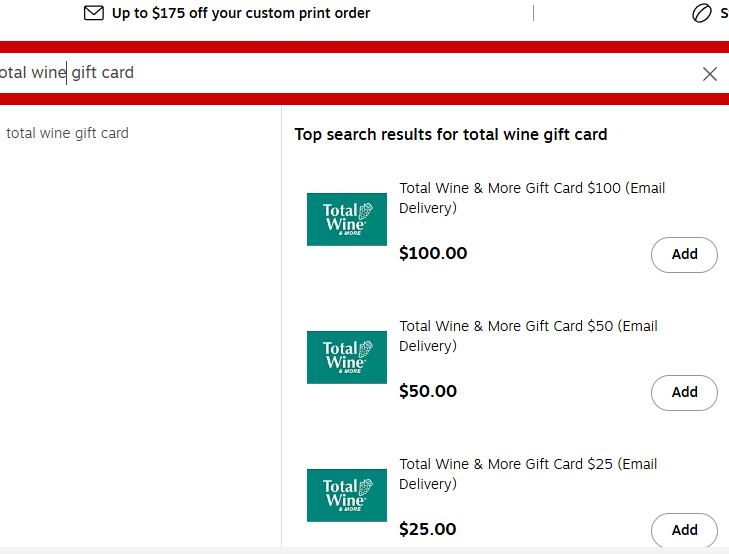Add the $25 Total Wine gift card
The image size is (729, 554).
point(684,530)
